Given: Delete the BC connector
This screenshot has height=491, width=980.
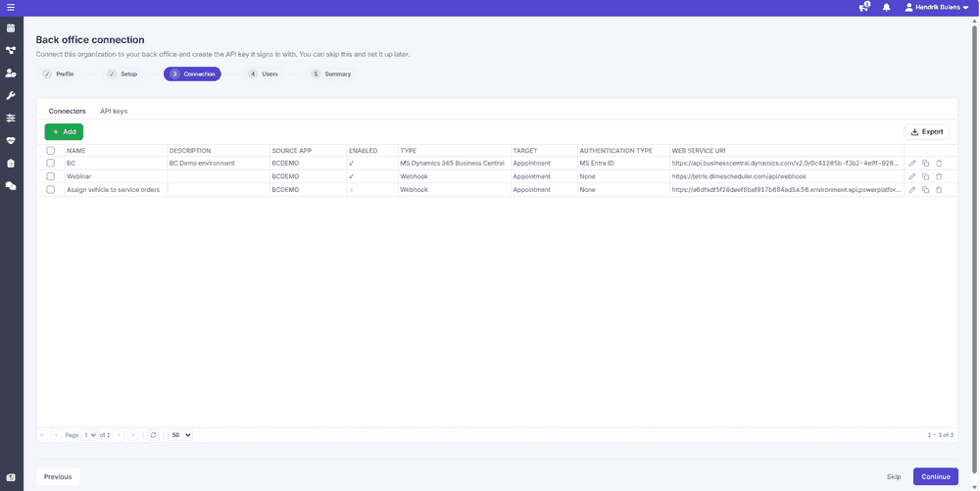Looking at the screenshot, I should 939,164.
